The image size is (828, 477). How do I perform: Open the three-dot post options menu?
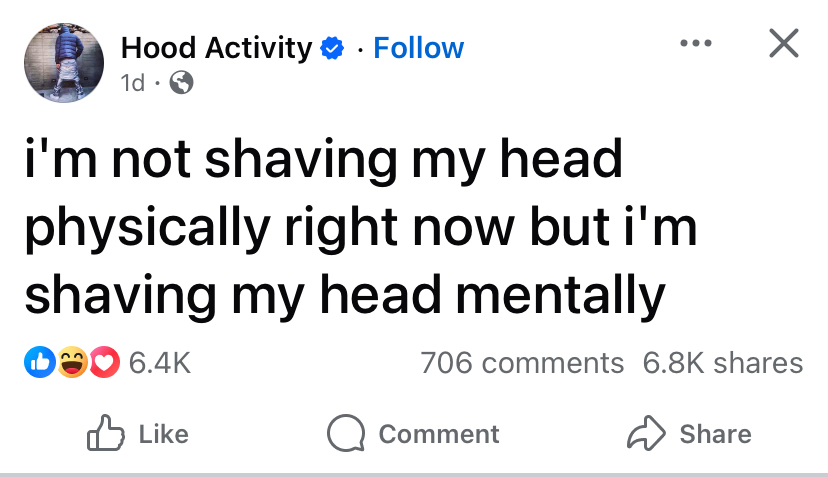(x=696, y=45)
